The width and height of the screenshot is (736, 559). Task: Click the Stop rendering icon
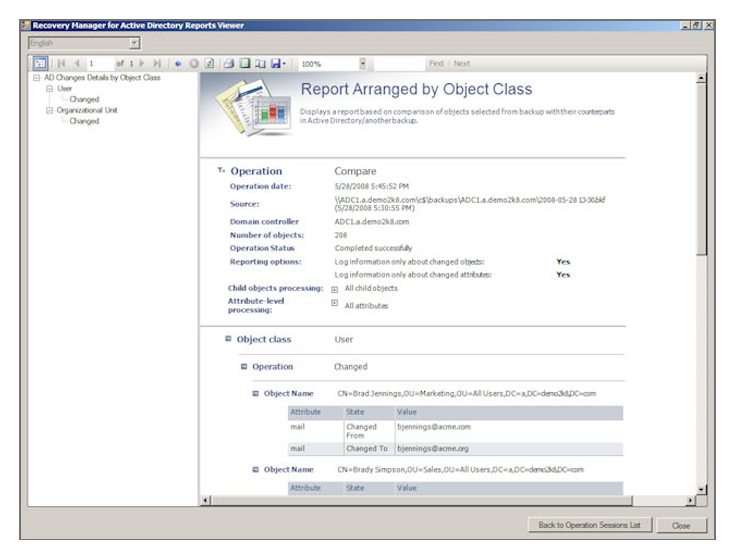point(194,63)
